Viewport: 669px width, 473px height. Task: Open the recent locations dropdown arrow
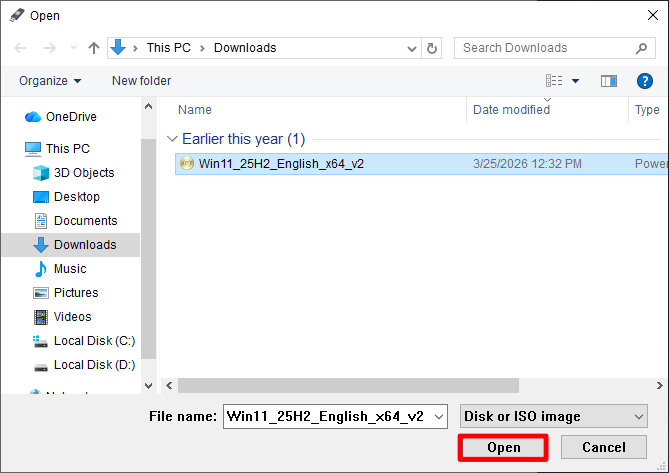pos(73,48)
